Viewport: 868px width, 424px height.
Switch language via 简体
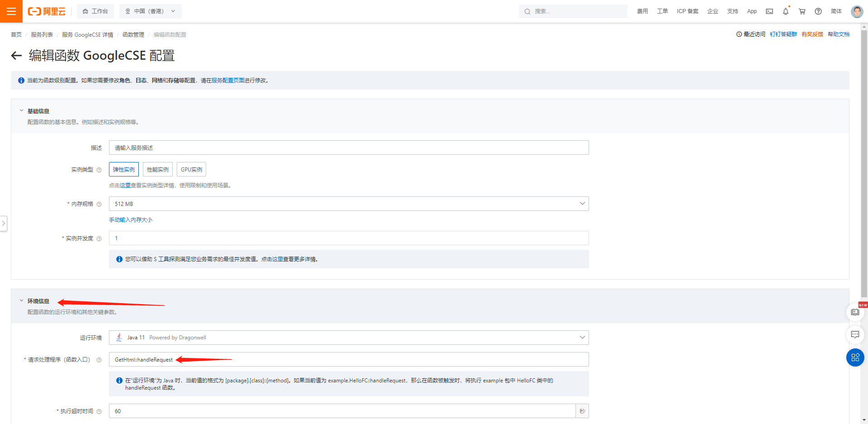click(836, 11)
